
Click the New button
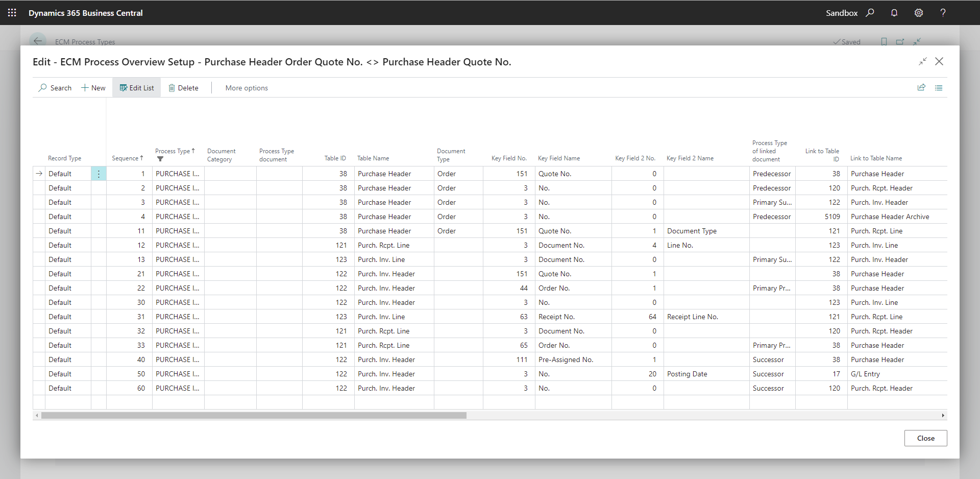pyautogui.click(x=93, y=88)
